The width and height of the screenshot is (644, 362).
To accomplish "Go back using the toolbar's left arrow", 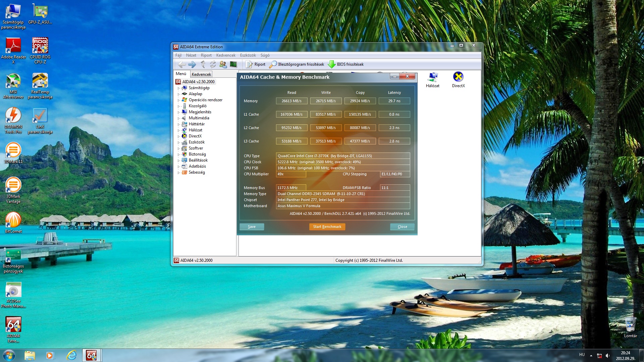I will pos(182,64).
